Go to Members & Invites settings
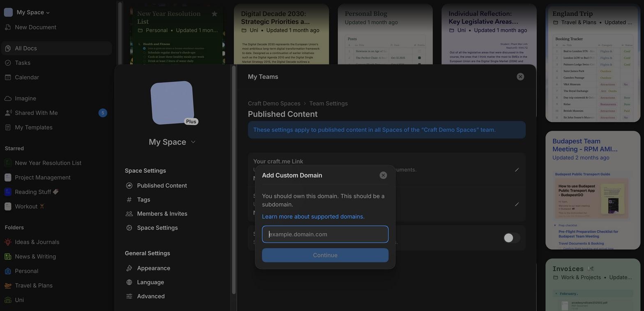 [162, 214]
